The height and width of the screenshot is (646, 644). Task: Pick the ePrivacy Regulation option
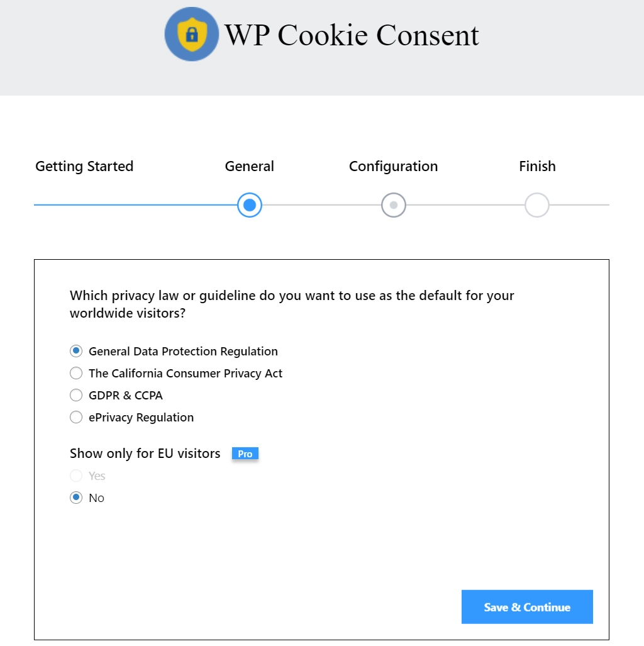pyautogui.click(x=76, y=417)
